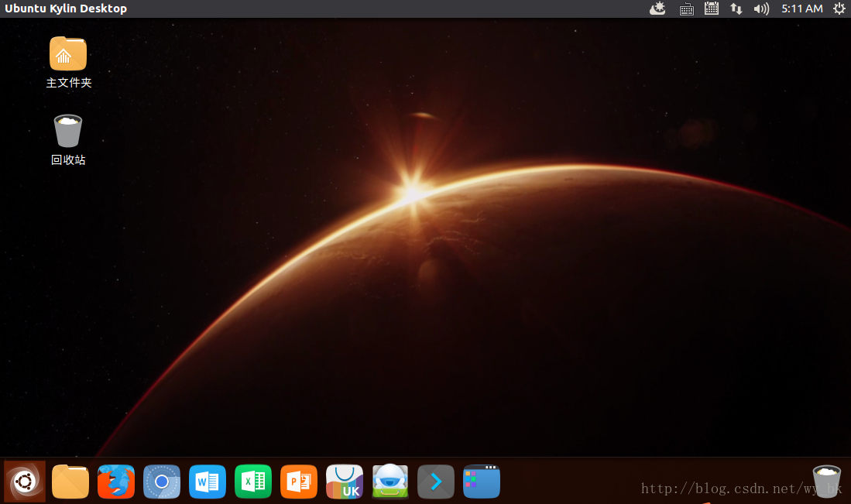Screen dimensions: 851x504
Task: Open the terminal icon in dock
Action: coord(436,482)
